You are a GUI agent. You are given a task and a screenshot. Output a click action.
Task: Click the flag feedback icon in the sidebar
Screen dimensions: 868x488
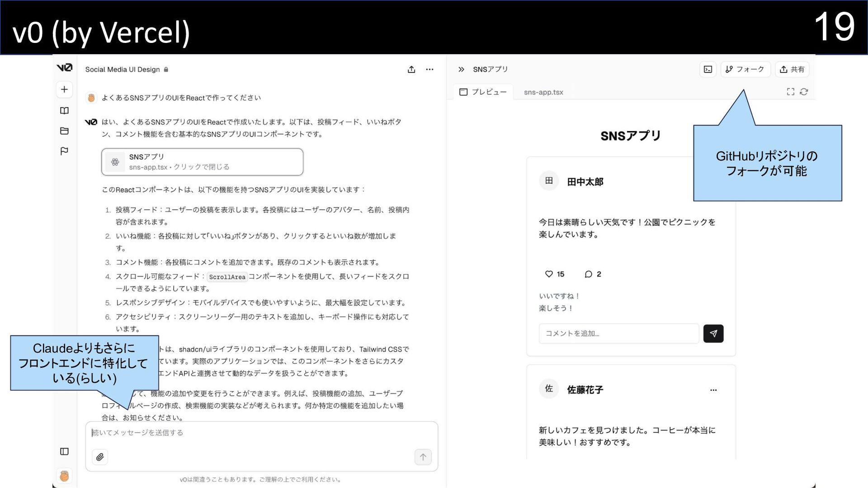tap(64, 151)
